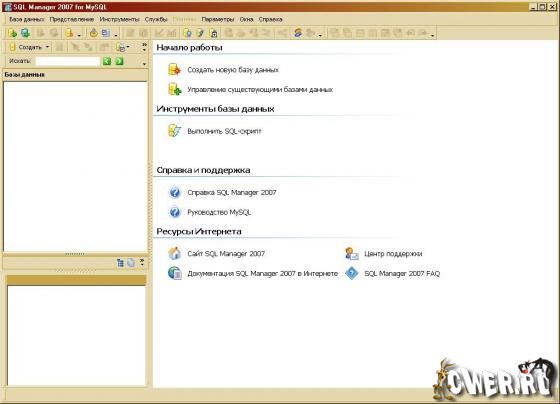The height and width of the screenshot is (404, 560).
Task: Open the dropdown arrow of the Создать button
Action: [47, 47]
